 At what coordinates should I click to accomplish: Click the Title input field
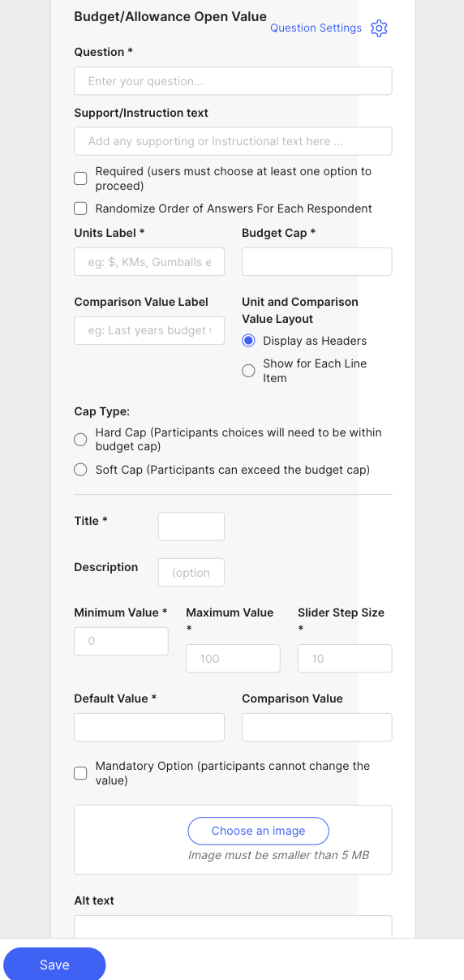pyautogui.click(x=191, y=527)
